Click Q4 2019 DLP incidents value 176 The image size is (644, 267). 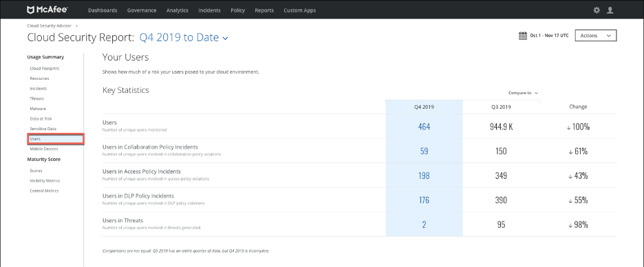424,200
